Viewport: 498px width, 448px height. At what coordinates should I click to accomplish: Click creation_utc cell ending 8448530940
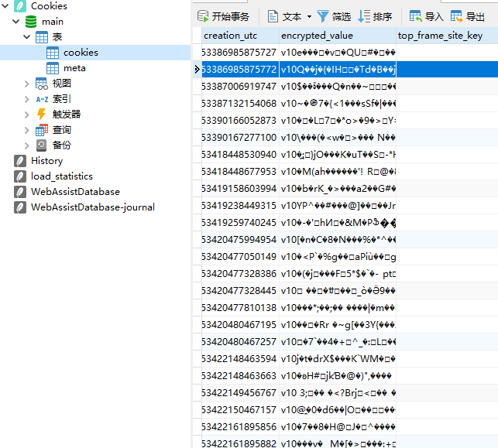240,155
